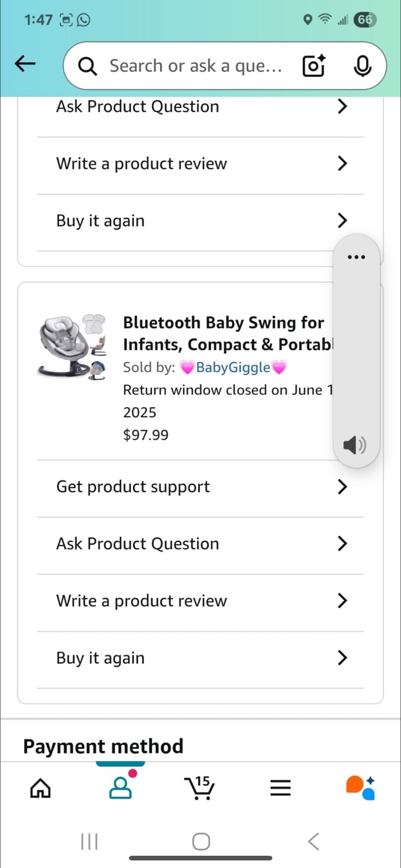
Task: Tap the top Buy it again row
Action: (x=200, y=221)
